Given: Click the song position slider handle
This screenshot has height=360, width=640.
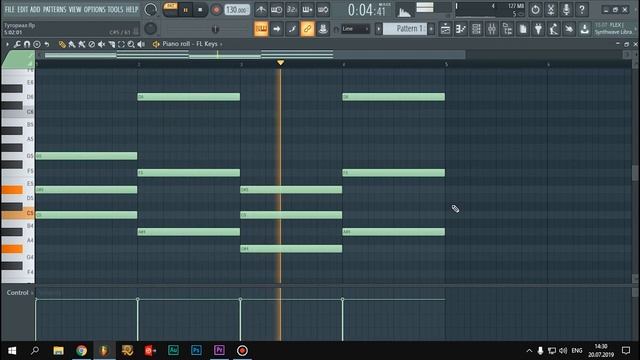Looking at the screenshot, I should [x=215, y=29].
